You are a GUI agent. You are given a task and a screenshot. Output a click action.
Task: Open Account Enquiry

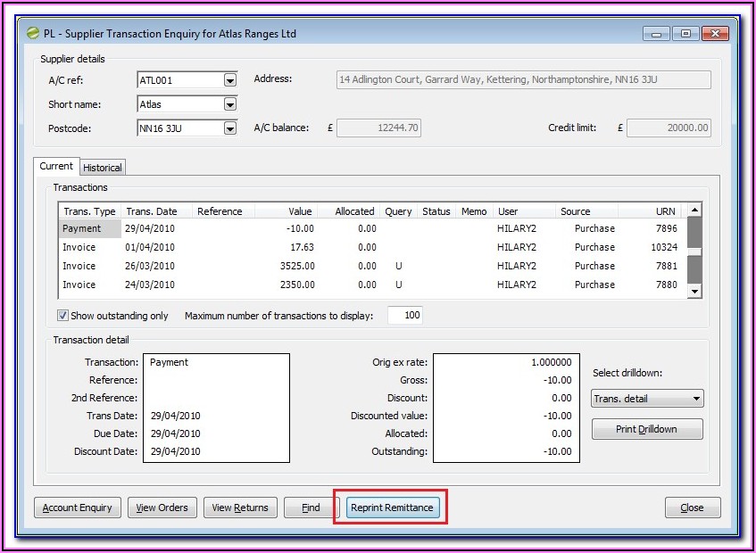coord(78,508)
